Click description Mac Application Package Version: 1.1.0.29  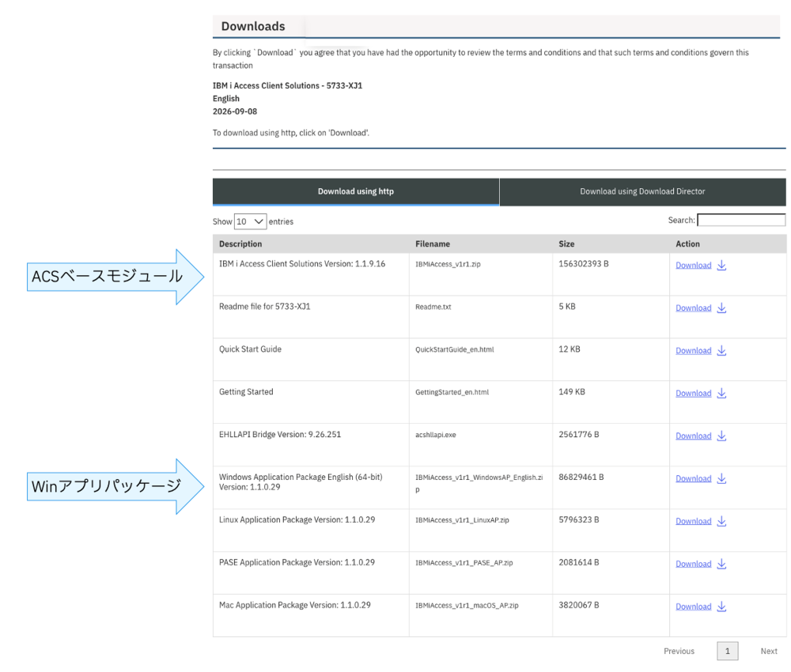point(294,605)
